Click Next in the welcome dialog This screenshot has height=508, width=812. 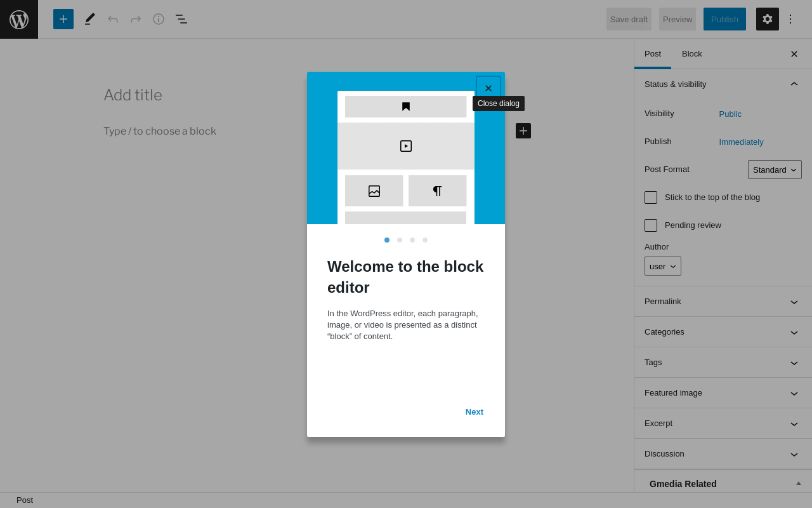coord(475,411)
